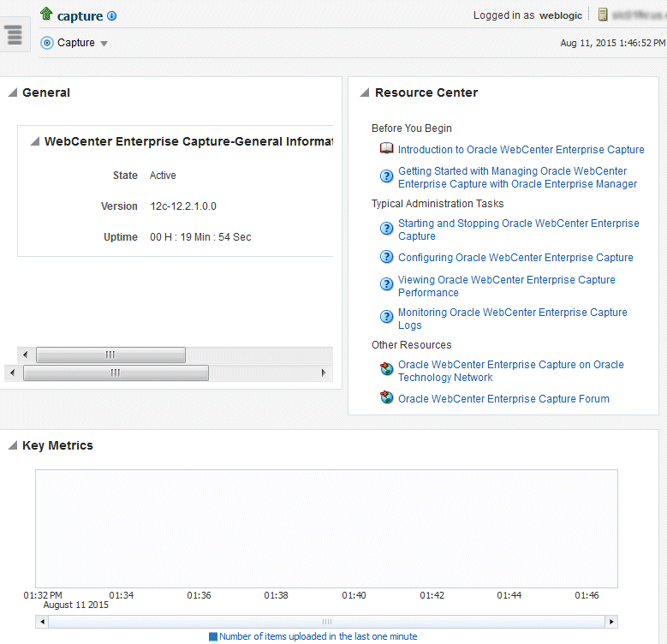Click the Uptime value 00 H : 19 Min

tap(200, 237)
